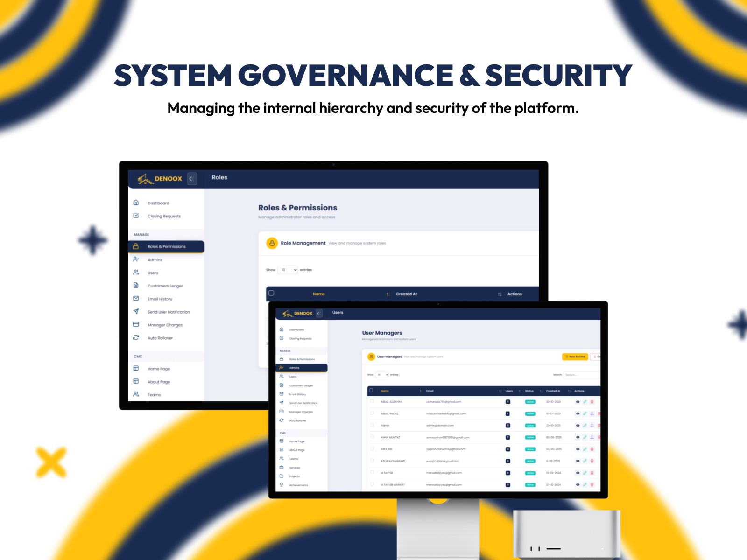Image resolution: width=747 pixels, height=560 pixels.
Task: Check the M TAYYEB row checkbox
Action: (x=372, y=472)
